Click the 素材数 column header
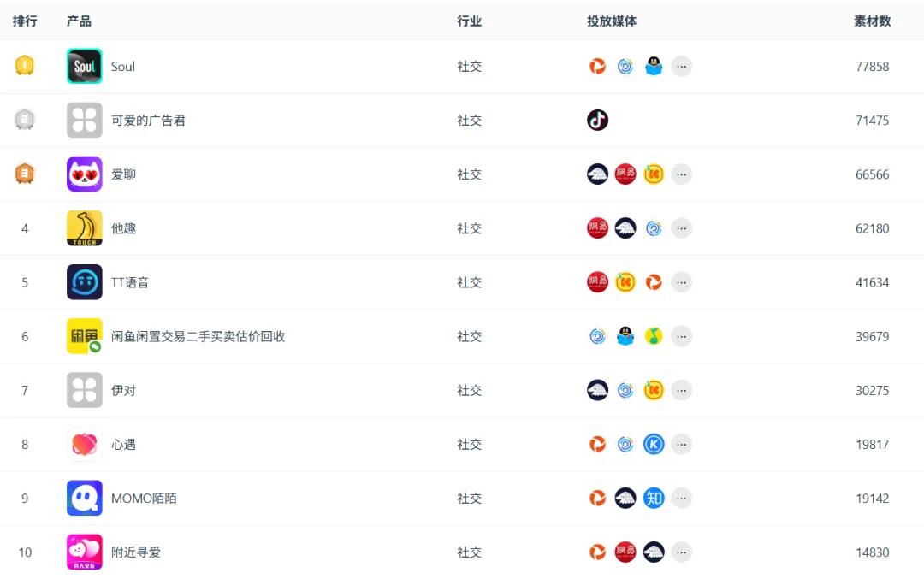Screen dimensions: 924x579 point(872,21)
